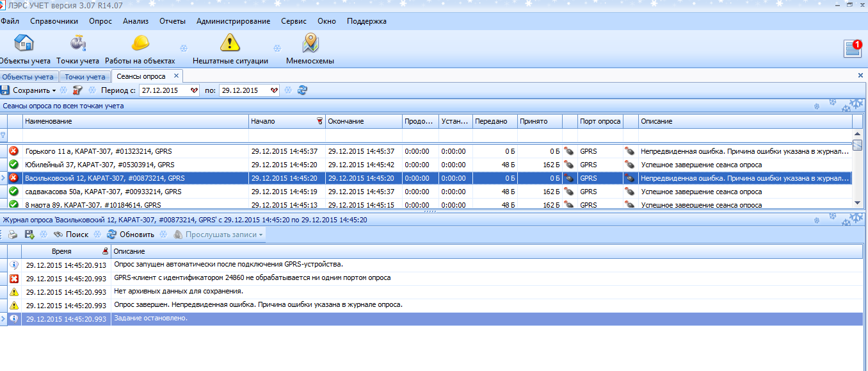The width and height of the screenshot is (868, 371).
Task: Open the Объекты учета toolbar icon
Action: pyautogui.click(x=24, y=44)
